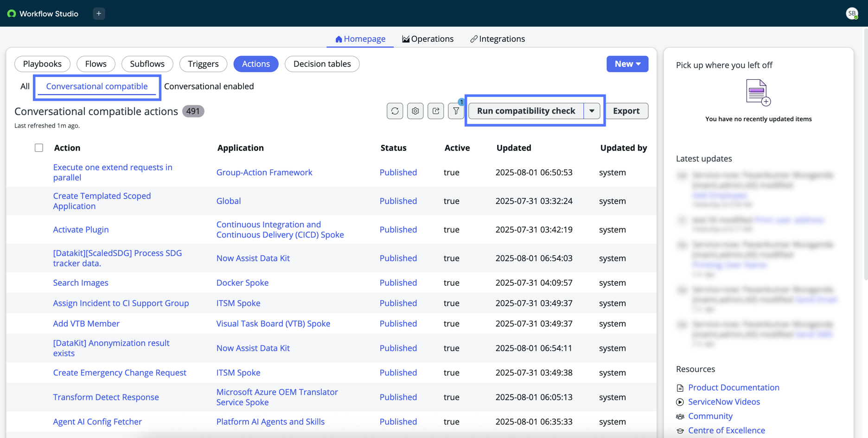
Task: Select the Decision tables pill
Action: [322, 64]
